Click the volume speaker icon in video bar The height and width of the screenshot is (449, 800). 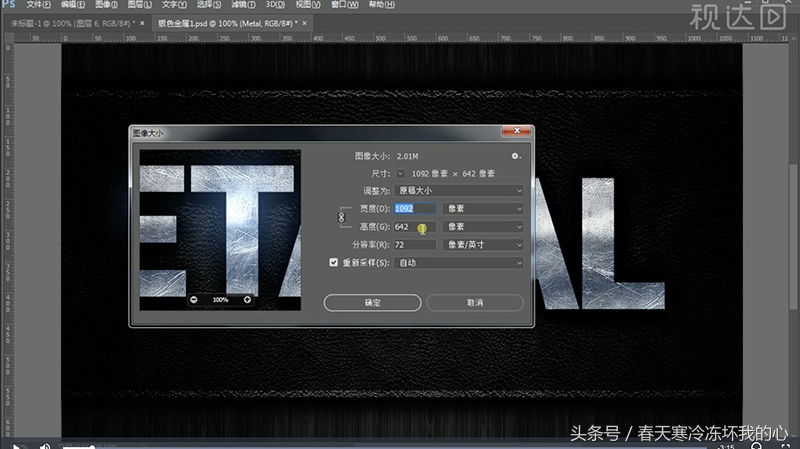coord(45,444)
